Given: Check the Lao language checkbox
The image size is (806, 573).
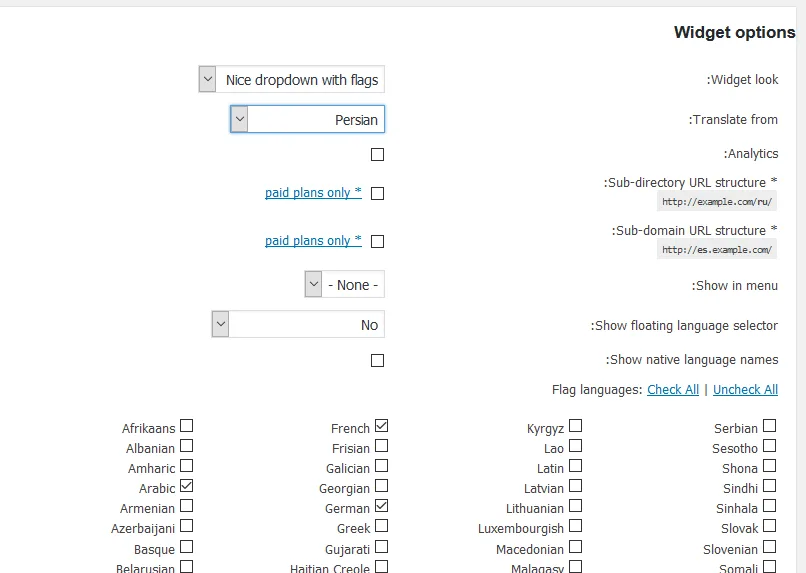Looking at the screenshot, I should (576, 446).
